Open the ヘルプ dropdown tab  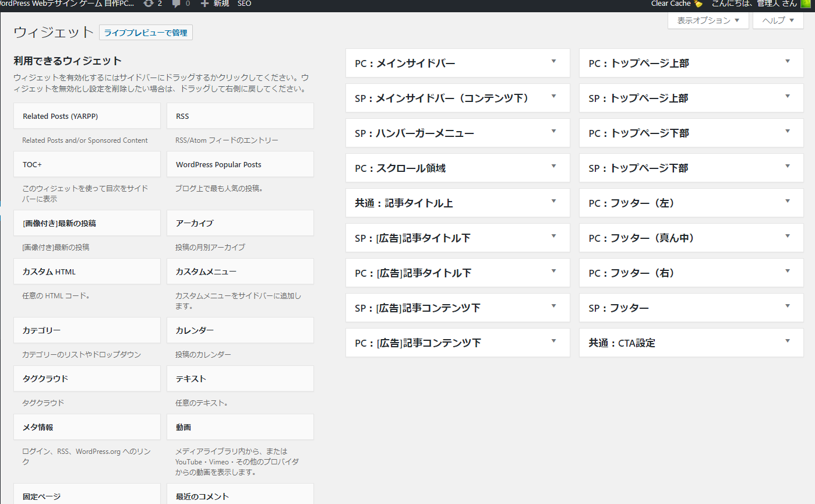tap(778, 20)
